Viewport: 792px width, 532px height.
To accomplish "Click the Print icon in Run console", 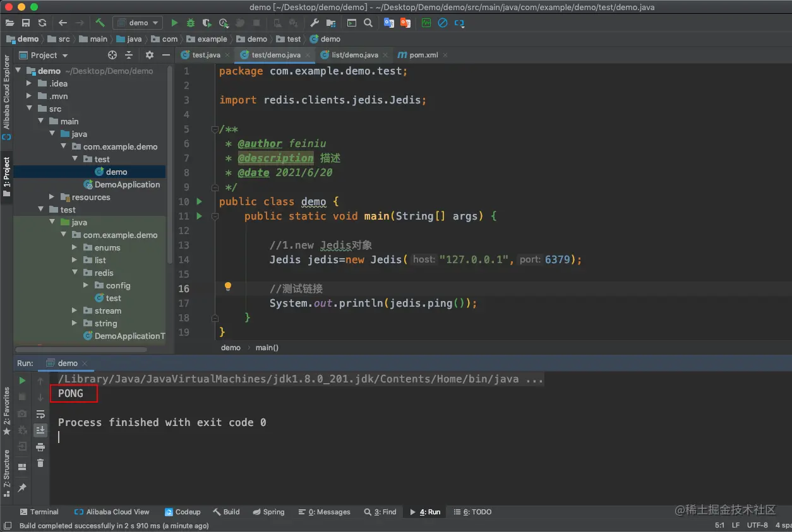I will (40, 447).
